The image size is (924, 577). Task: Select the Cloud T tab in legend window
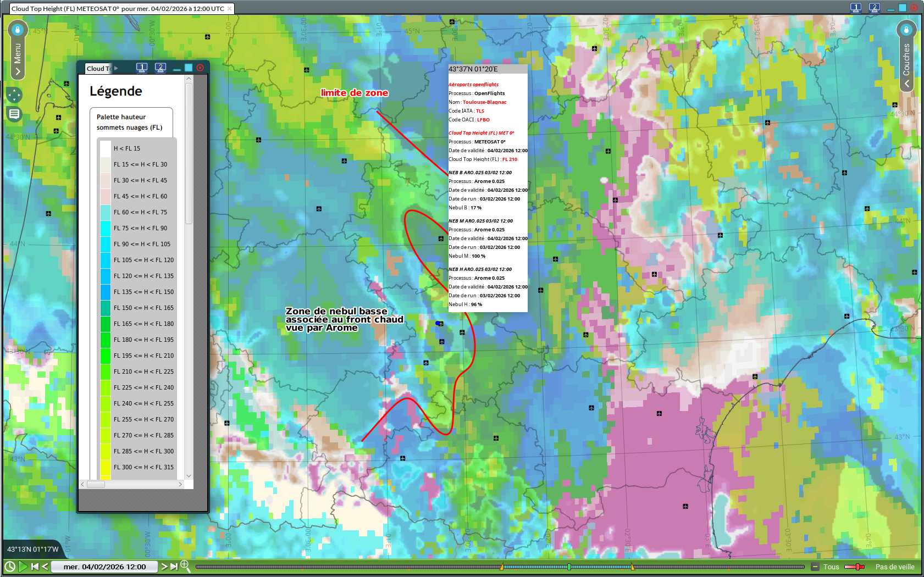coord(98,69)
